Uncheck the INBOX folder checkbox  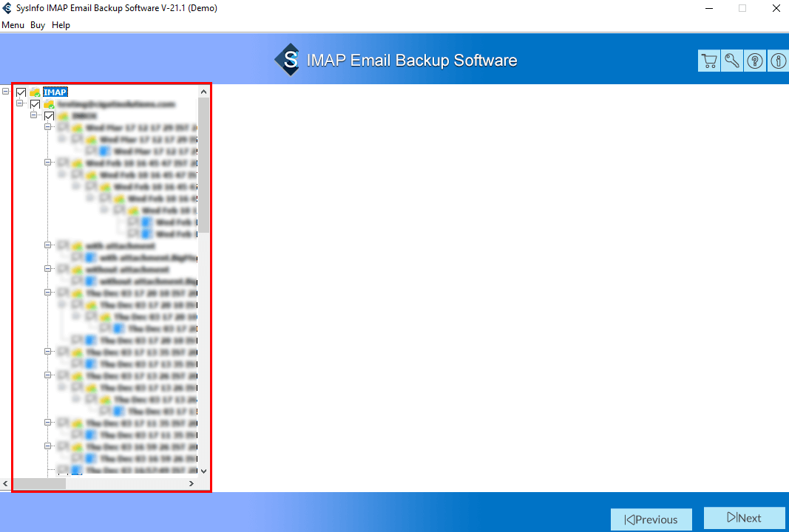(50, 116)
